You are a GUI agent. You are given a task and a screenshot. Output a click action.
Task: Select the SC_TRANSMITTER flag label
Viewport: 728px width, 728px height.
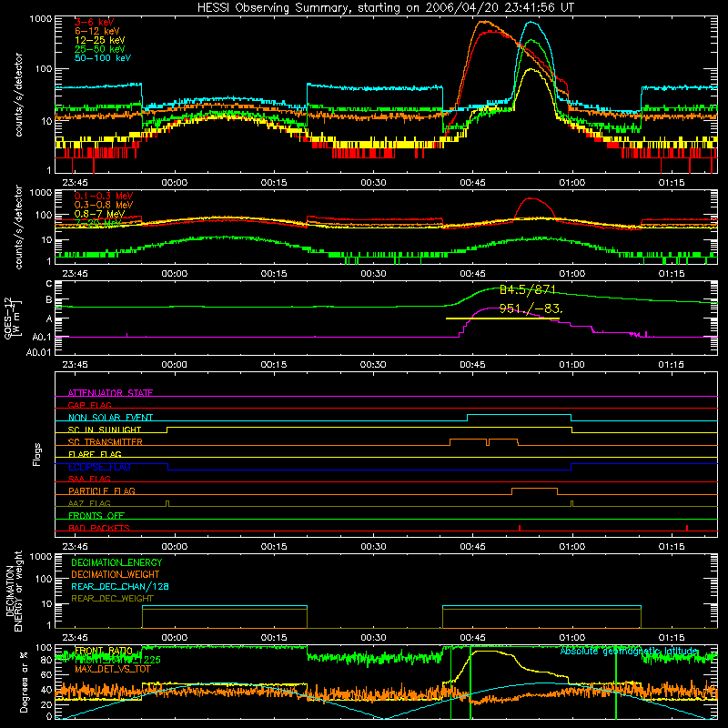point(105,442)
